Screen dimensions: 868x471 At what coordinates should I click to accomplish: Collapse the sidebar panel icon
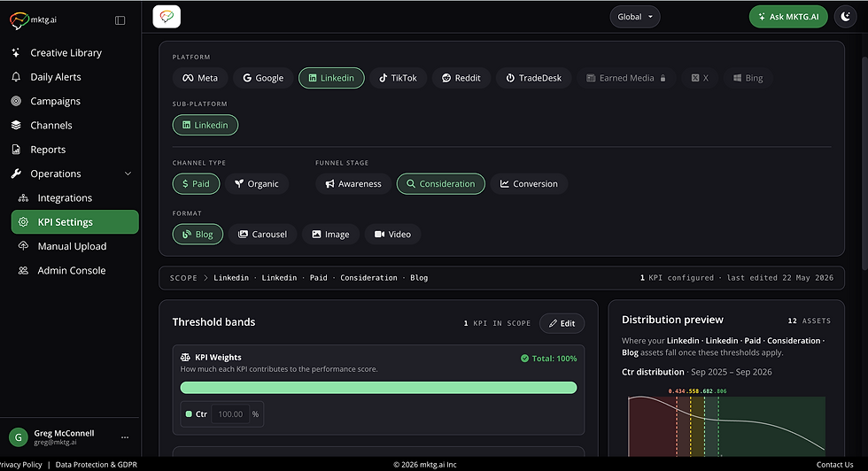[x=120, y=20]
